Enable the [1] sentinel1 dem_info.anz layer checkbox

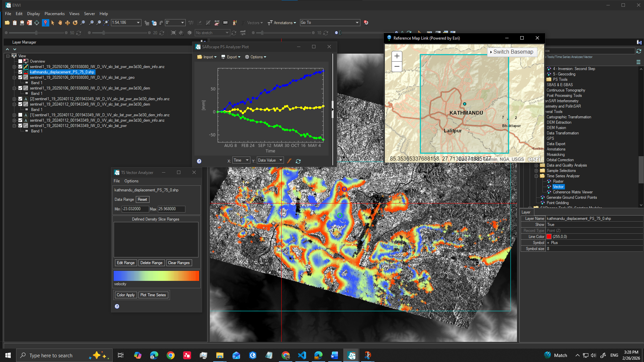point(20,115)
